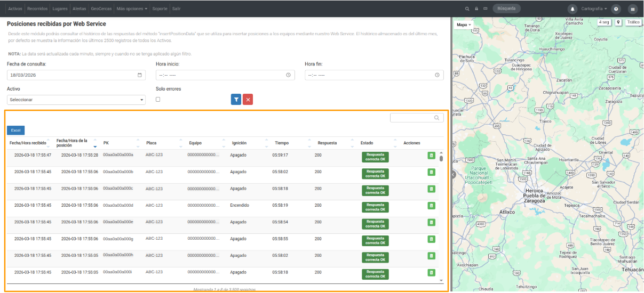Open detail icon for PK 00aa0a00a000e
Viewport: 644px width, 293px height.
pyautogui.click(x=431, y=222)
